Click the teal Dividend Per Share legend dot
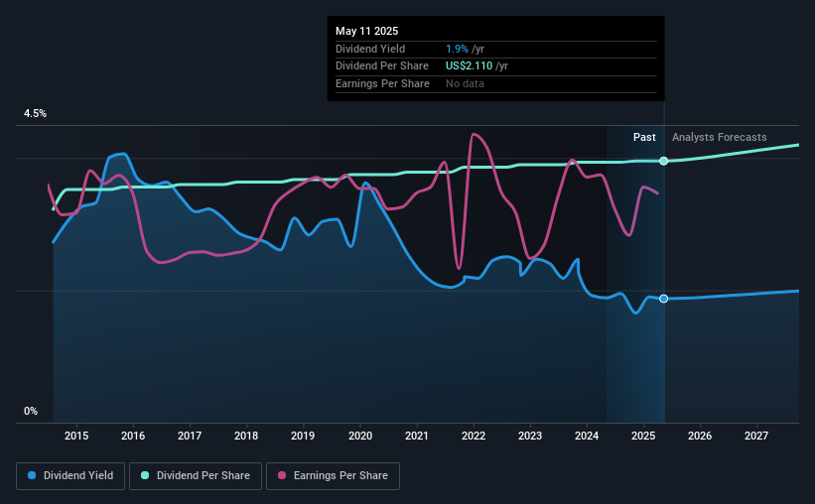This screenshot has width=815, height=504. coord(145,475)
